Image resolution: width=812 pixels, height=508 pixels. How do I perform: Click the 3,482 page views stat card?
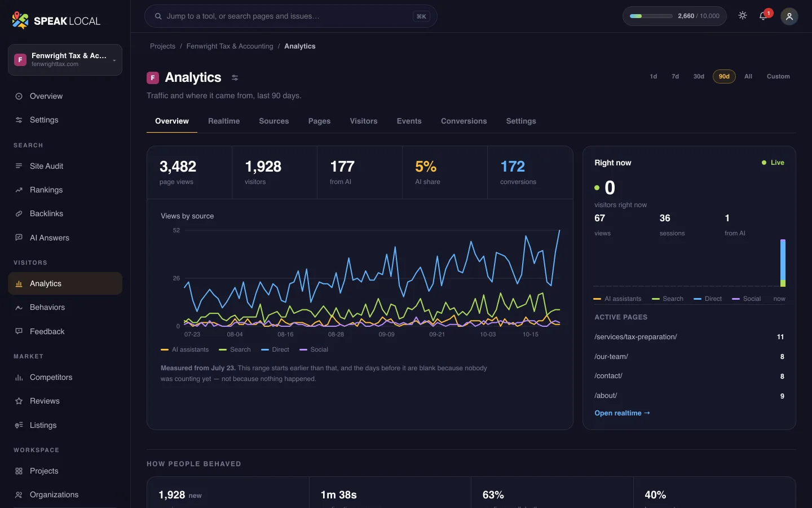tap(189, 173)
